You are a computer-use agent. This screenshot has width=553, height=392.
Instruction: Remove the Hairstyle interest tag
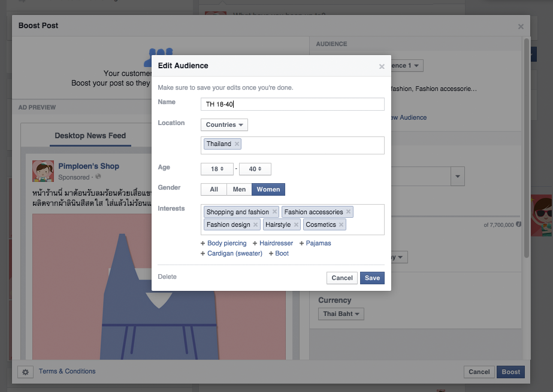tap(296, 224)
